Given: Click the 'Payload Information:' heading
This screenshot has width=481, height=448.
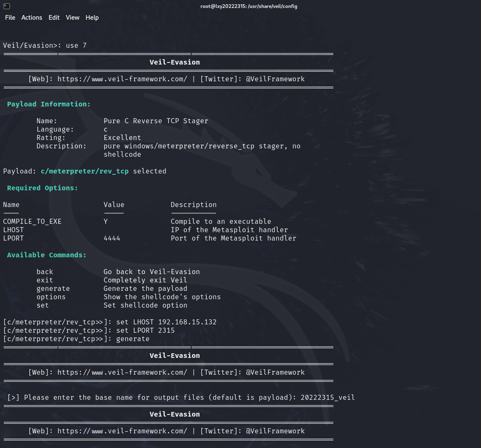Looking at the screenshot, I should (x=49, y=104).
